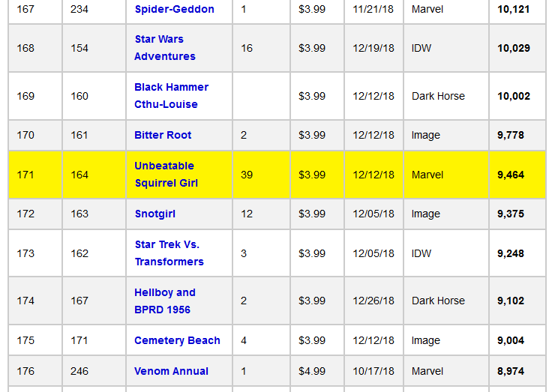
Task: Click the 10,029 sales figure
Action: [x=513, y=48]
